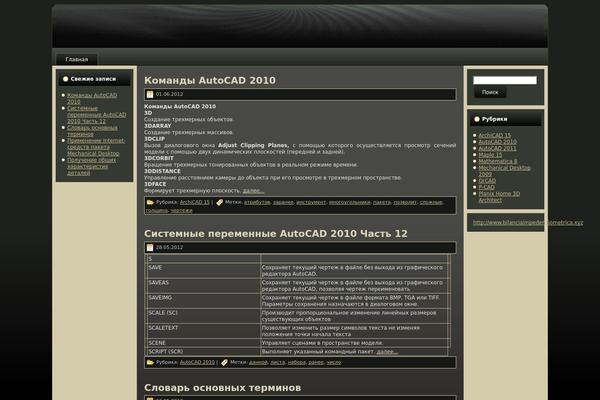Click the 3DCORBIT command heading

coord(159,158)
